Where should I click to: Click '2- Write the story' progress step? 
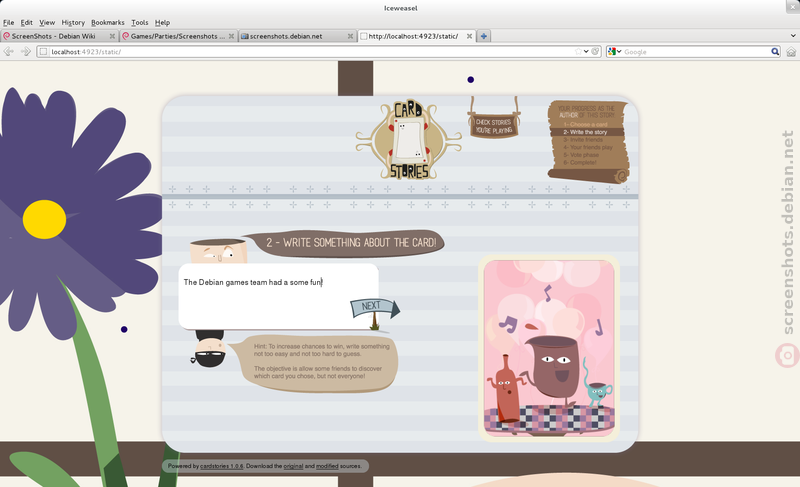point(586,132)
